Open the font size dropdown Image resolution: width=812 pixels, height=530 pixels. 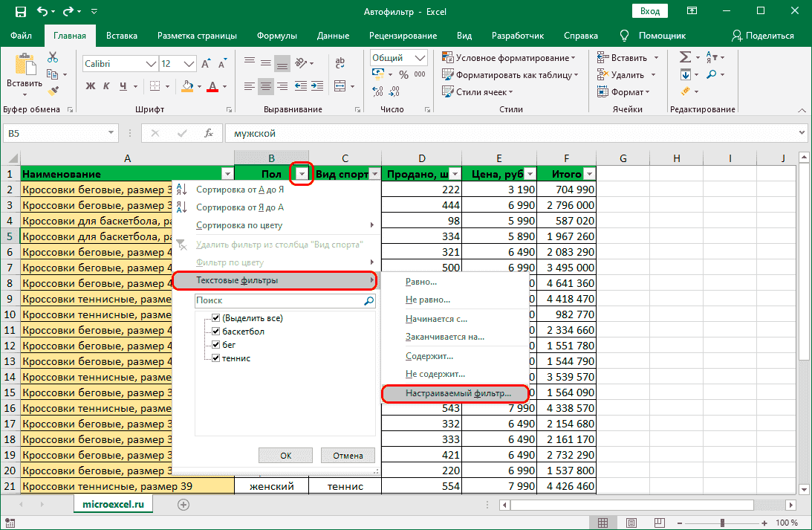187,63
